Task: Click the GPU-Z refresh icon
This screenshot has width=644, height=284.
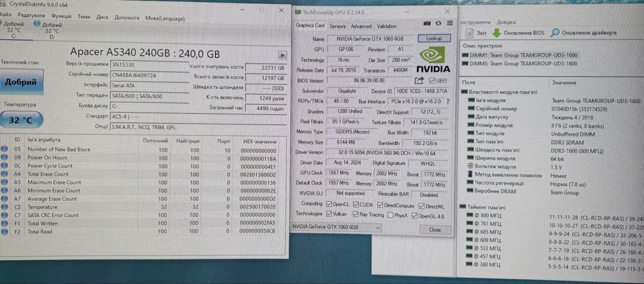Action: click(439, 23)
